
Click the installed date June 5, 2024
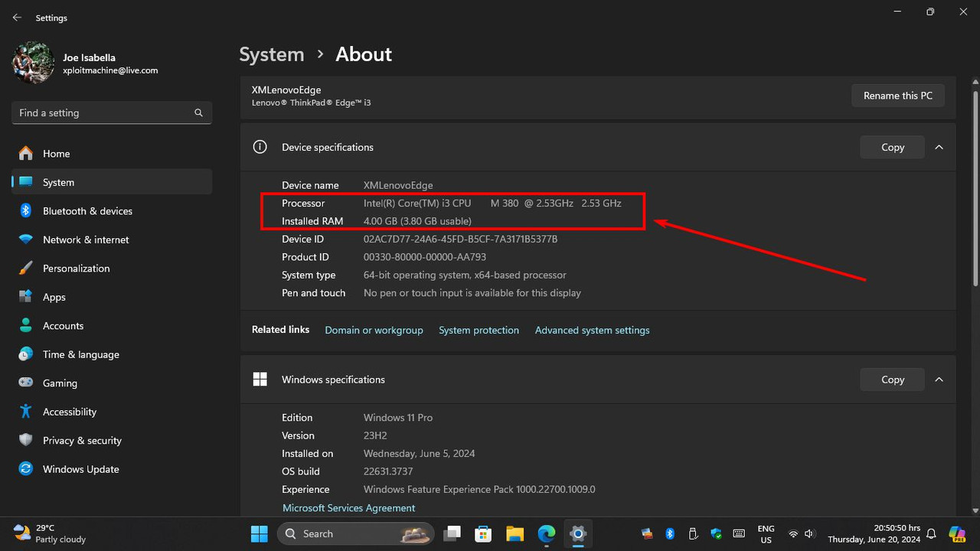tap(420, 453)
